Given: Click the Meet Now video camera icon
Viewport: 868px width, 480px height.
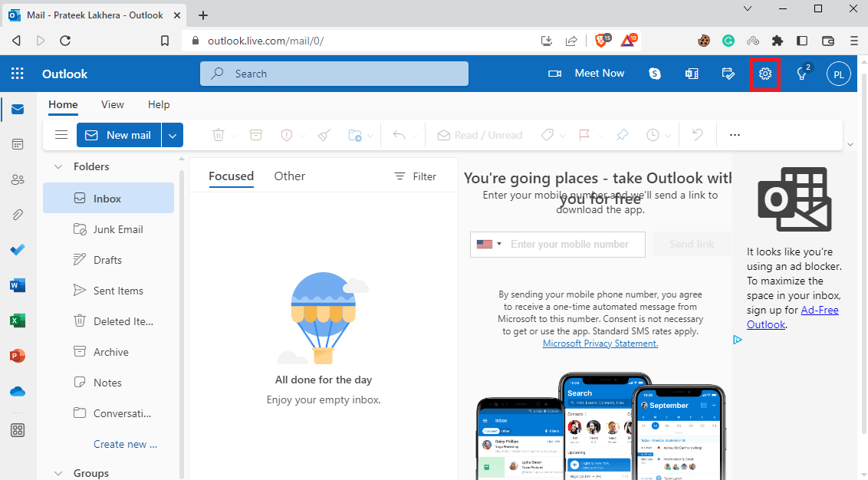Looking at the screenshot, I should pos(554,74).
